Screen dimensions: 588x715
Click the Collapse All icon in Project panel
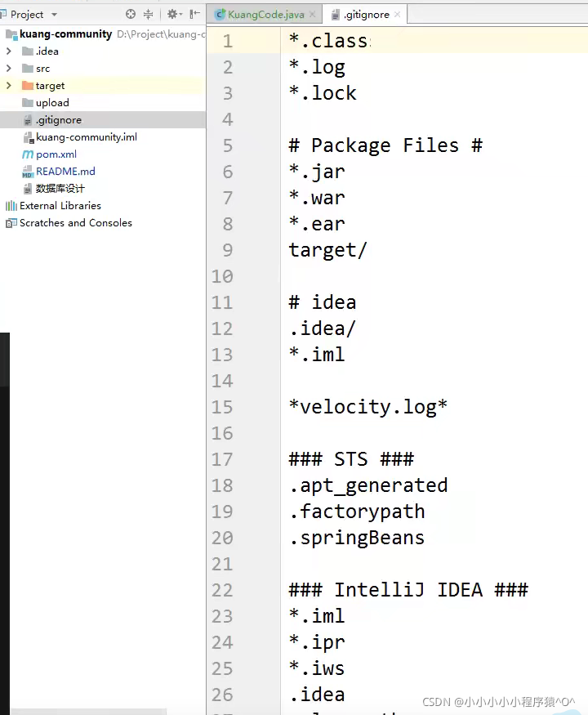pyautogui.click(x=148, y=15)
